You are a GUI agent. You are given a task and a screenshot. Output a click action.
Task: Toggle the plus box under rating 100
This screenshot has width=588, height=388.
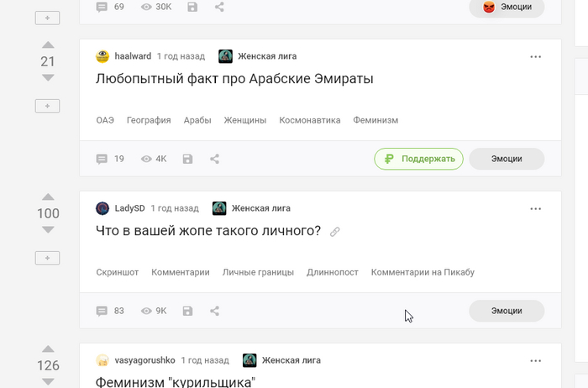(47, 258)
